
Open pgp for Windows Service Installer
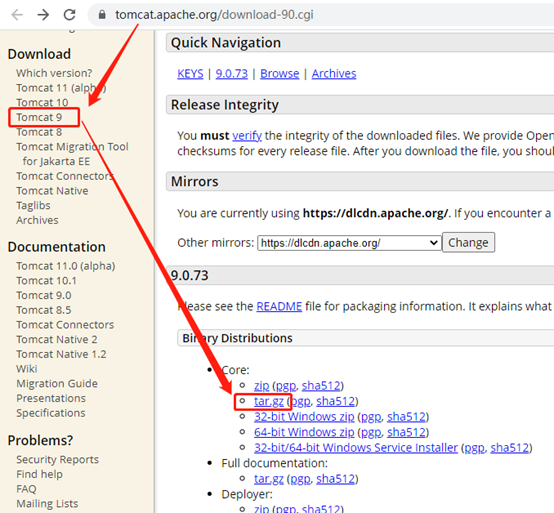tap(475, 448)
